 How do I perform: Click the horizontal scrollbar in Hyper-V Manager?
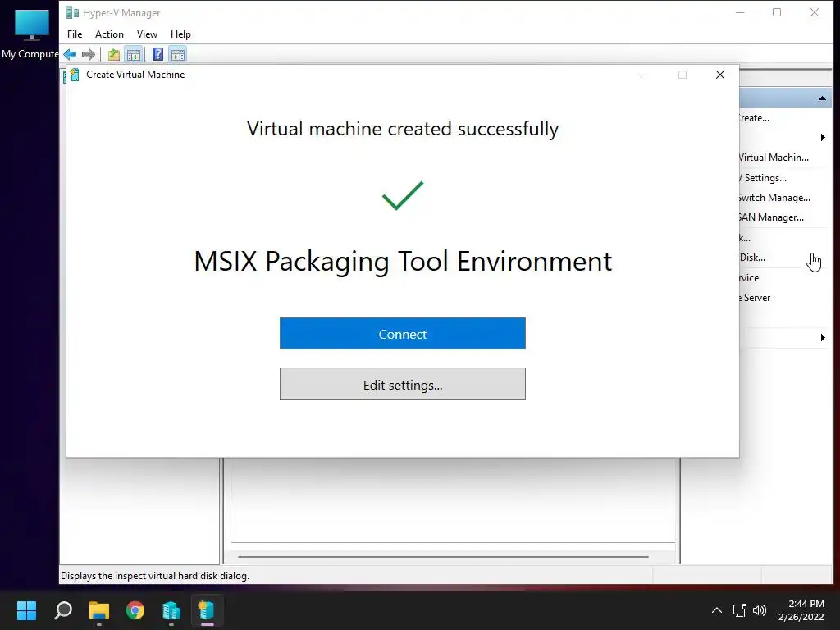point(443,557)
